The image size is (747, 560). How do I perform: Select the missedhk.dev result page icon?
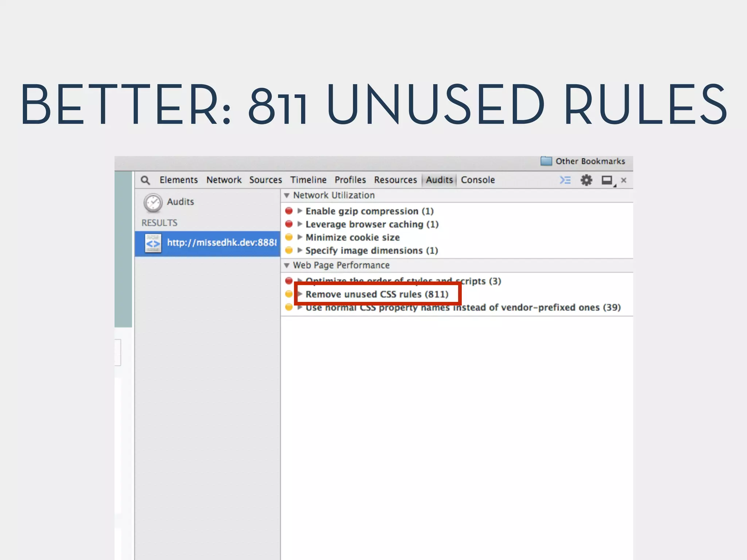pos(153,244)
